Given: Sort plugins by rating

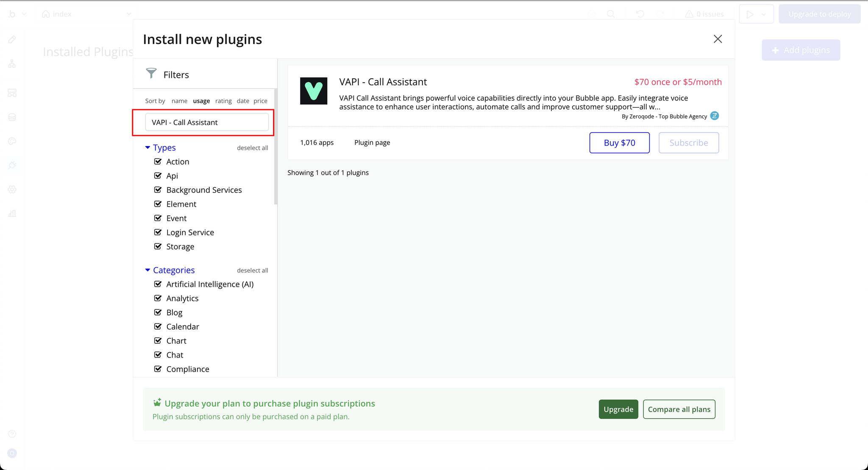Looking at the screenshot, I should (x=223, y=101).
